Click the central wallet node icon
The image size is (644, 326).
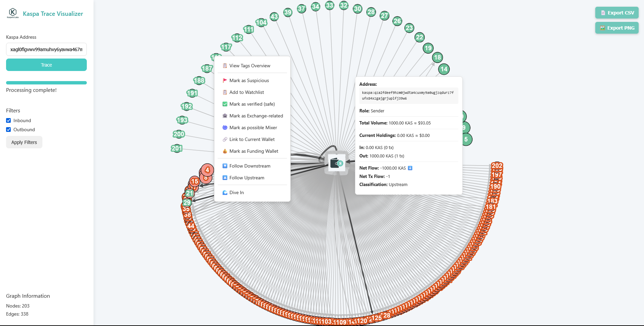click(336, 163)
